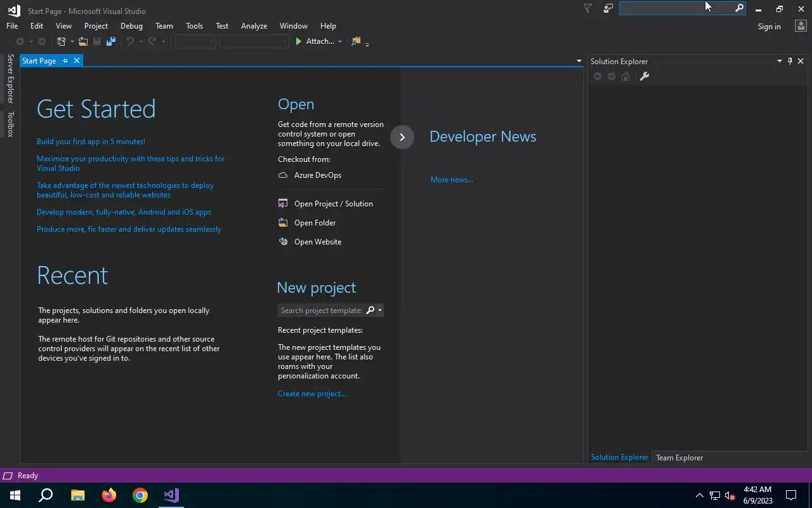Open the Analyze menu

[x=254, y=26]
